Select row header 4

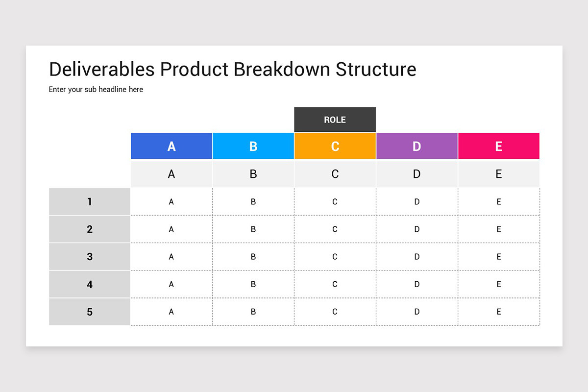pos(90,284)
